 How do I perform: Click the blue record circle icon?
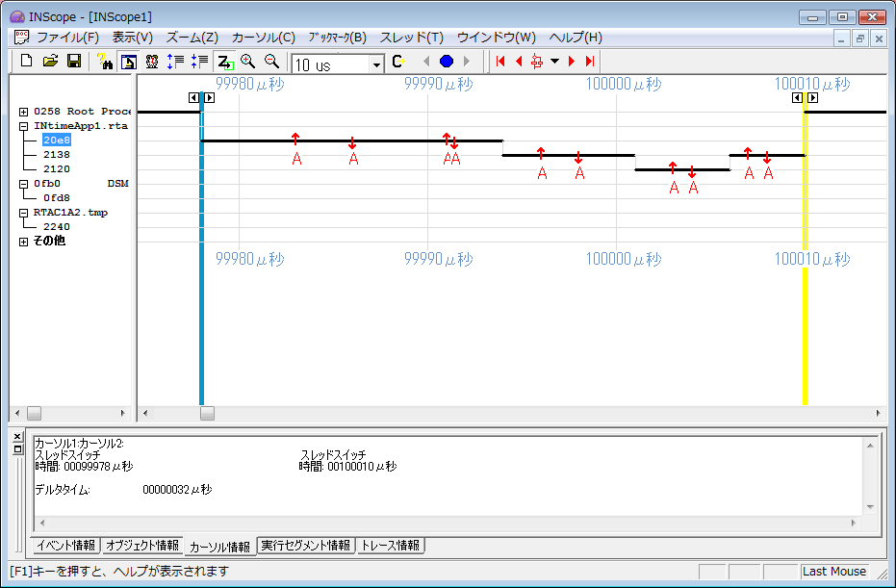[x=445, y=61]
